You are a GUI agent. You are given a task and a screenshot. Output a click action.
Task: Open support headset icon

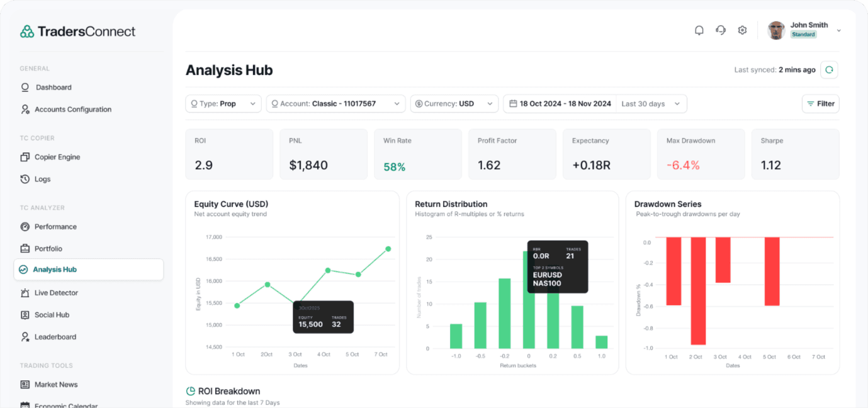pyautogui.click(x=721, y=30)
